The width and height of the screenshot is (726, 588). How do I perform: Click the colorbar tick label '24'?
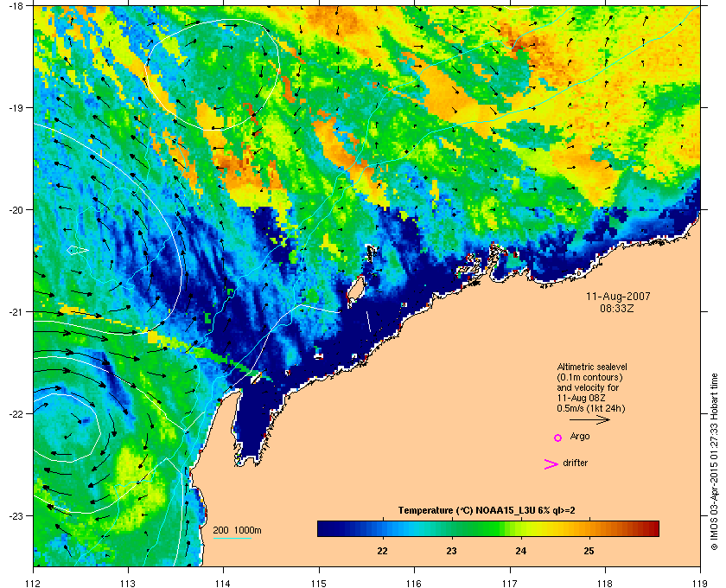coord(521,551)
